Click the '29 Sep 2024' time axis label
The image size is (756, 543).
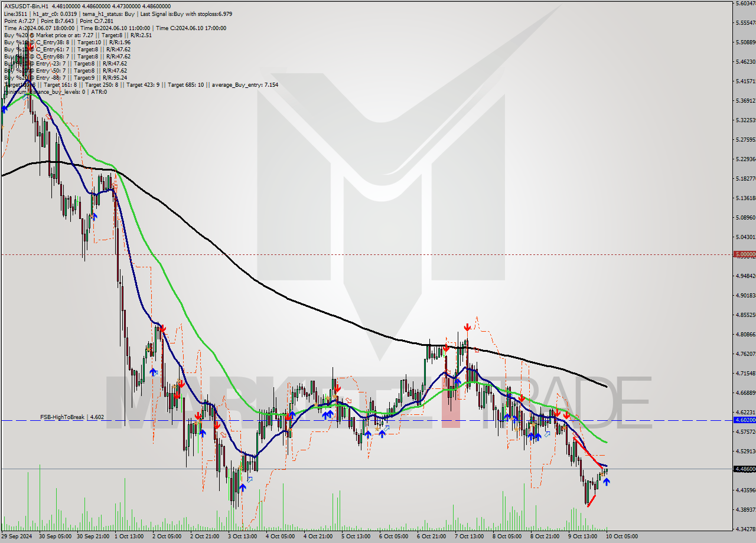coord(17,537)
